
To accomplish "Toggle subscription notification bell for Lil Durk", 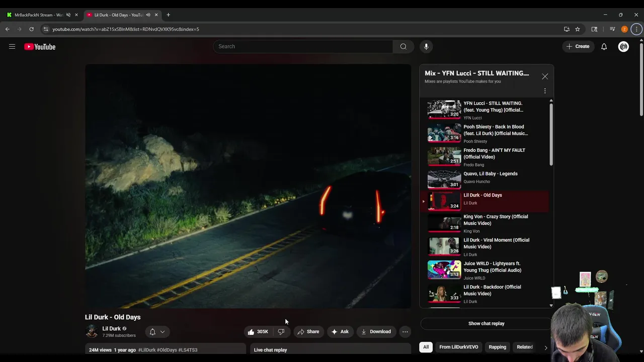I will pos(152,332).
